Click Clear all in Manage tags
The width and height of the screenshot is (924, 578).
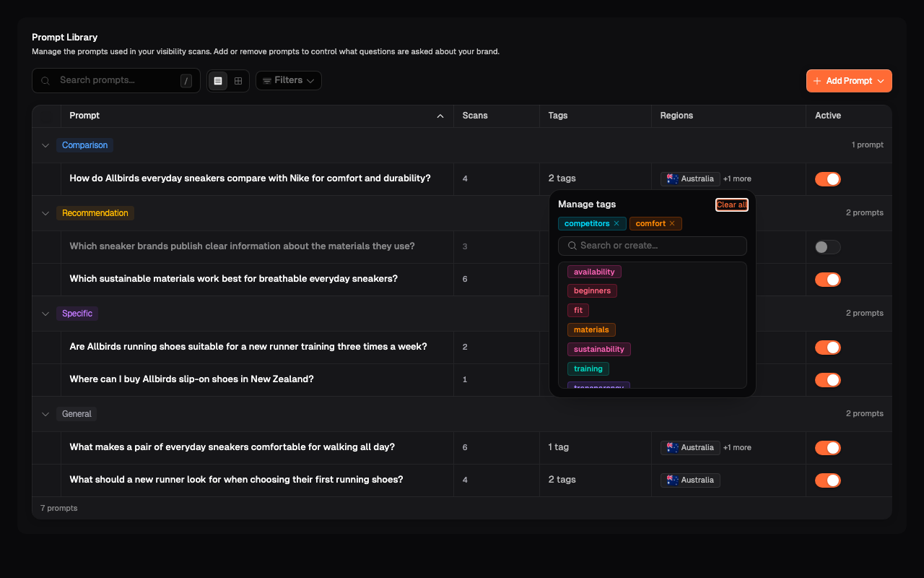(732, 205)
